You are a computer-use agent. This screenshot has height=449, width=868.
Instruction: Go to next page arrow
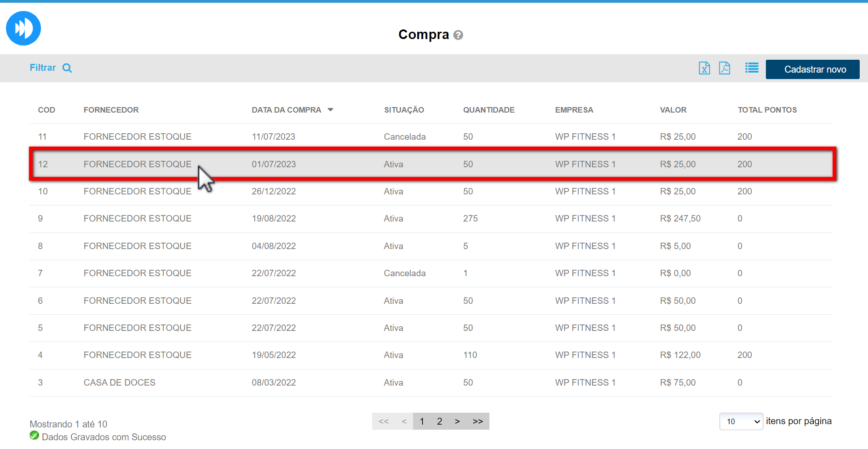click(457, 421)
